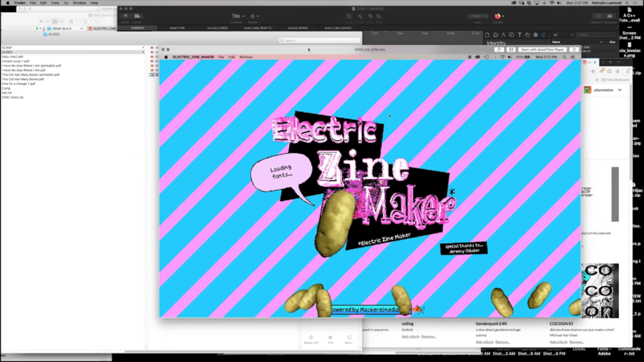Click the volume icon in the top menu bar
644x362 pixels.
tap(559, 3)
